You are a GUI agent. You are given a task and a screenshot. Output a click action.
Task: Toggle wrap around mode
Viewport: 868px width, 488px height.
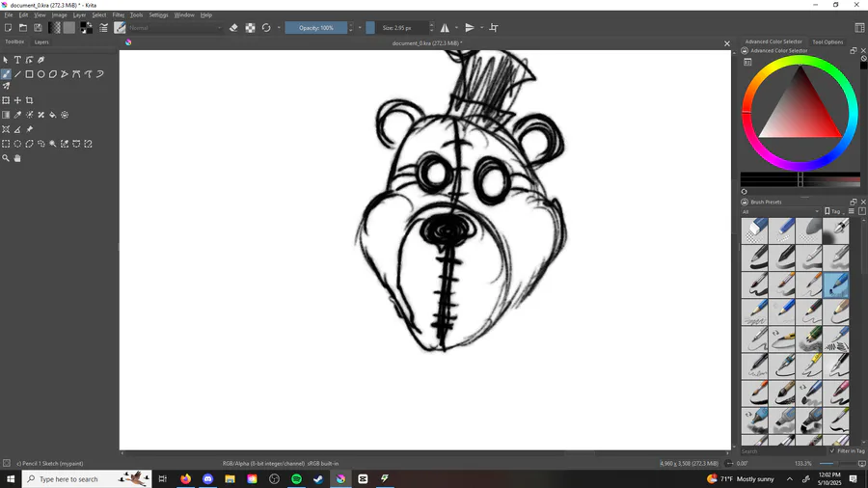(x=494, y=28)
